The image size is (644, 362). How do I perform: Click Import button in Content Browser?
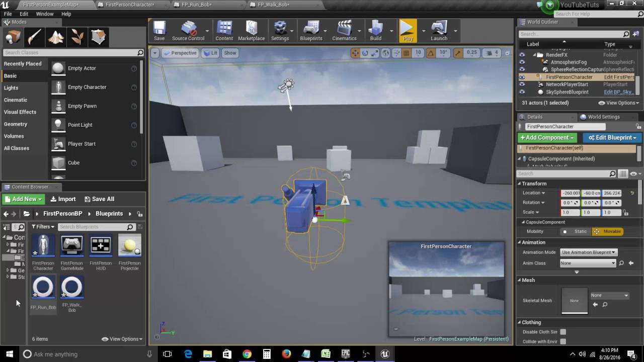63,199
